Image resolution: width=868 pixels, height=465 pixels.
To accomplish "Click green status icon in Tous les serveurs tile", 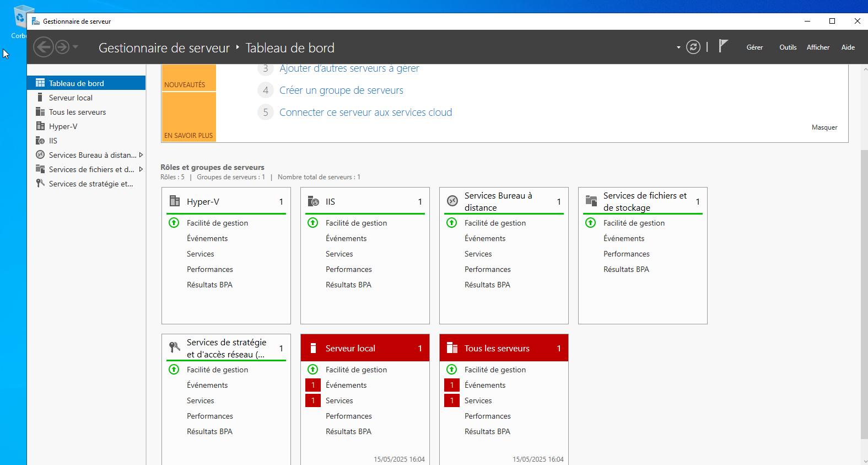I will pyautogui.click(x=451, y=370).
